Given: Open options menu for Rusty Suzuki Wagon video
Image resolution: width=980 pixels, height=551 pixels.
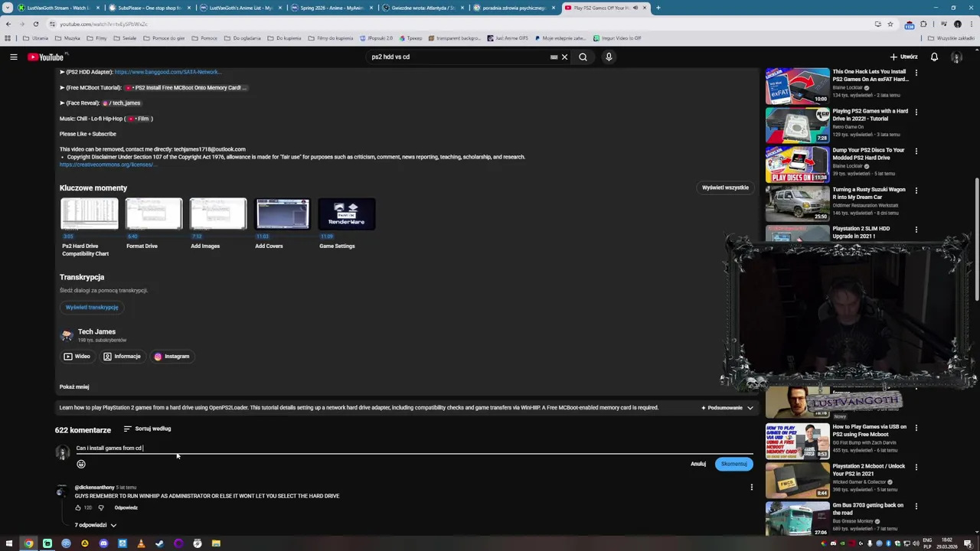Looking at the screenshot, I should tap(916, 191).
